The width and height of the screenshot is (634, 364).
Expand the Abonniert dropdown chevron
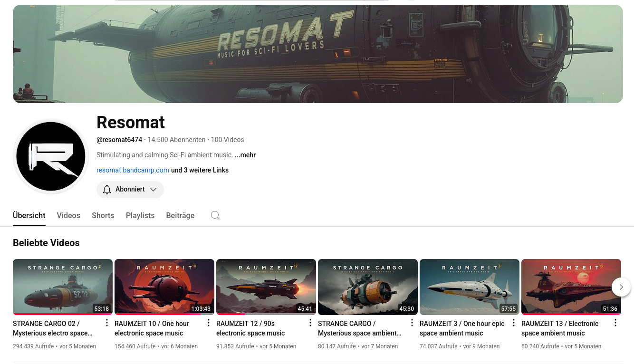(x=153, y=190)
